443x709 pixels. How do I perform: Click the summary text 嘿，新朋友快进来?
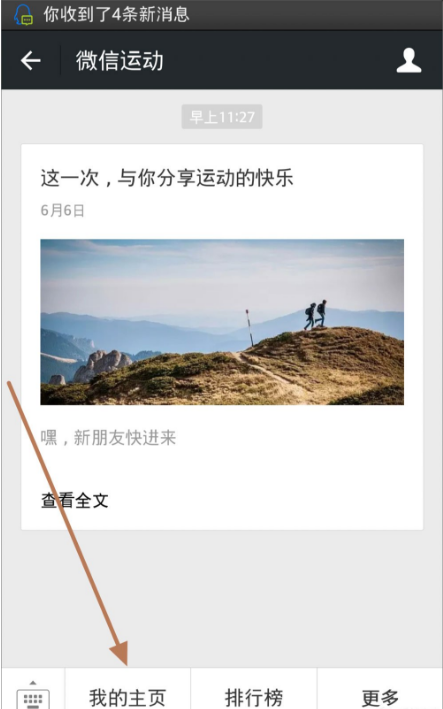108,438
